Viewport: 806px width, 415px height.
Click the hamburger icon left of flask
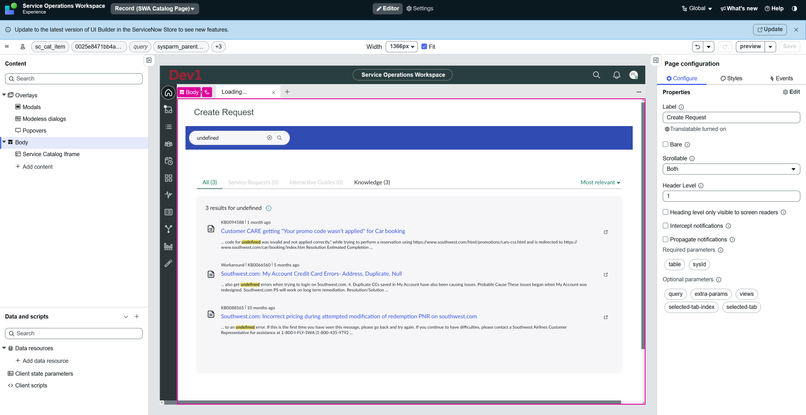pyautogui.click(x=7, y=46)
